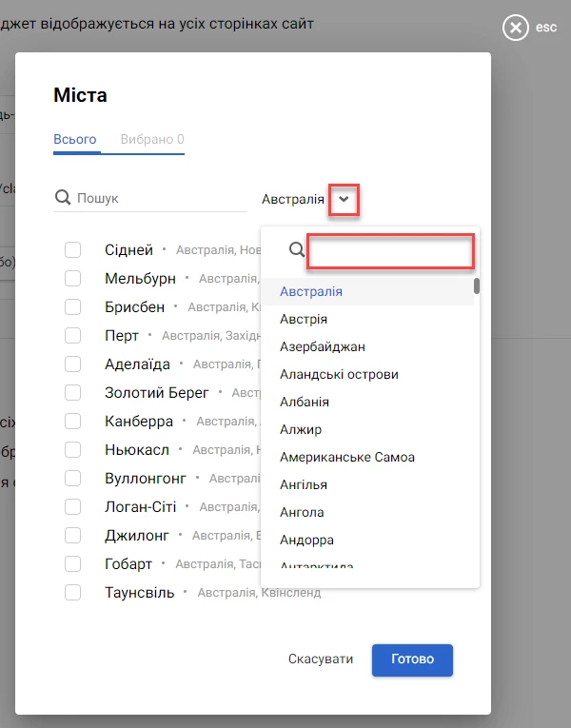Pick Ангола from the country list
571x728 pixels.
[367, 513]
